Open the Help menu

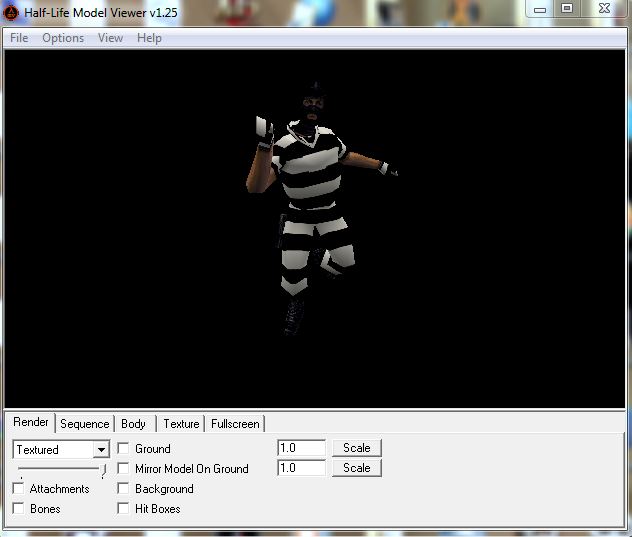click(x=149, y=38)
